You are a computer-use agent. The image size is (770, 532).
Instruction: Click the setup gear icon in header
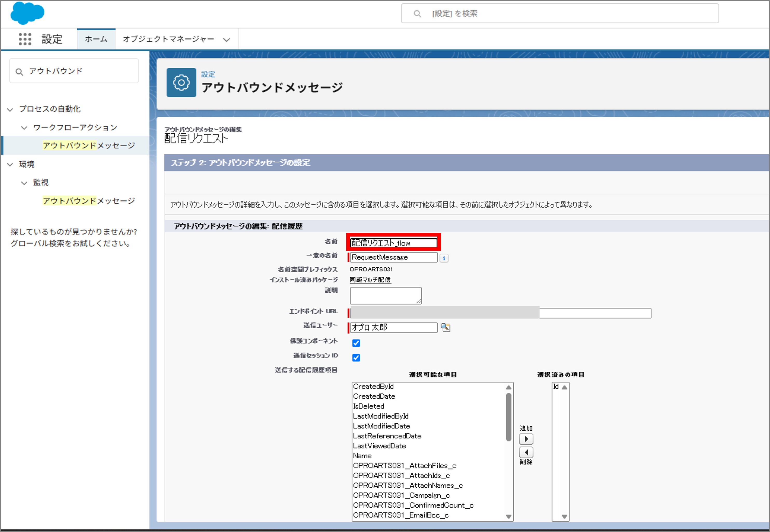[x=181, y=83]
